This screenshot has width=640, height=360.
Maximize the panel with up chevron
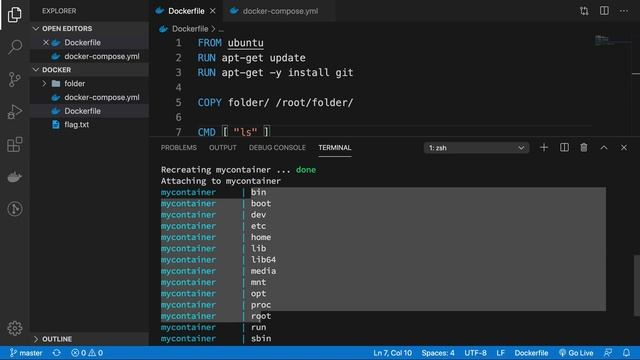click(x=604, y=148)
